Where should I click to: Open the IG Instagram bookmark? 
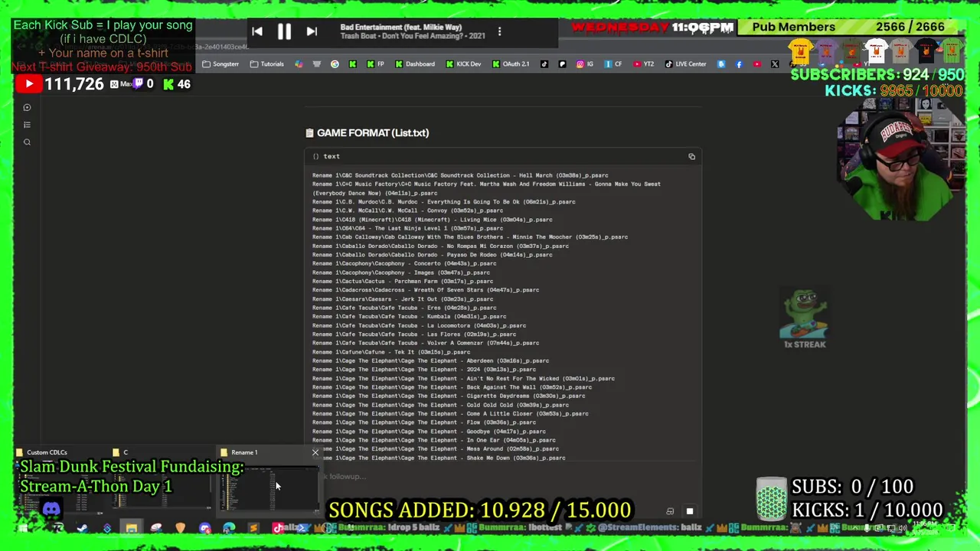[x=584, y=64]
